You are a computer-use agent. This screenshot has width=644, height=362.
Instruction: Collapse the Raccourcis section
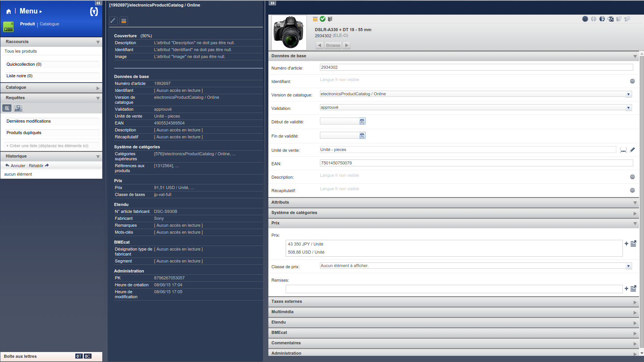(98, 42)
